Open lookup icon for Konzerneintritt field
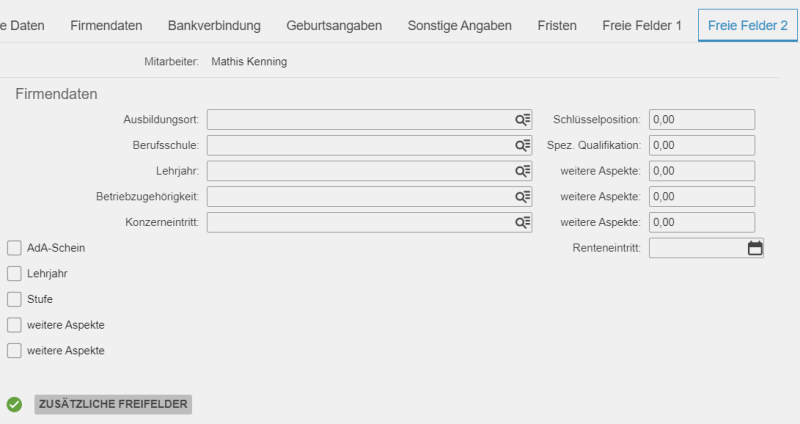The image size is (800, 424). (522, 222)
